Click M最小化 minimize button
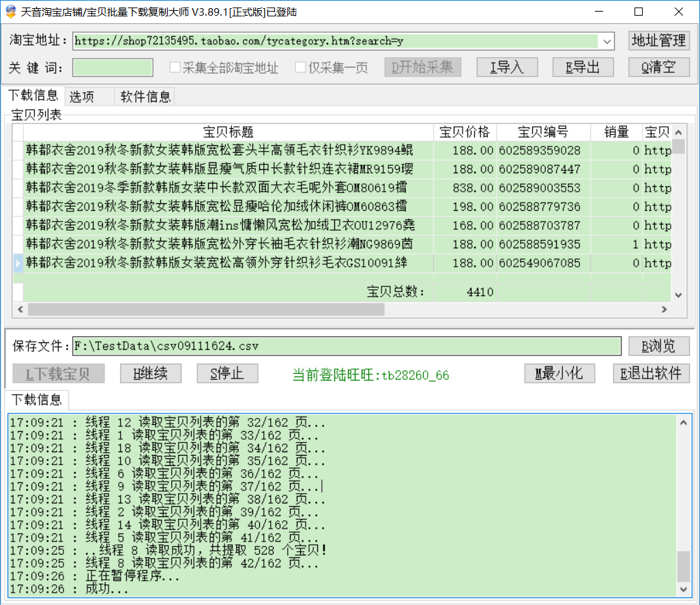 pos(559,374)
